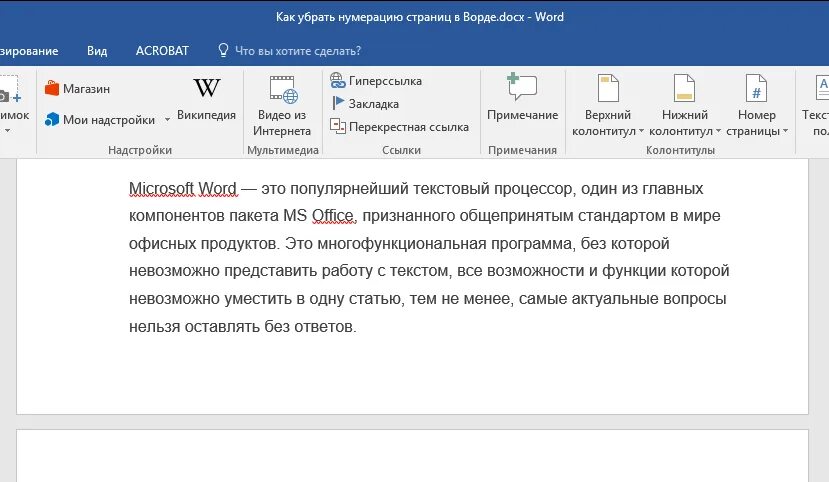Click the 'Что вы хотите сделать?' search box
Viewport: 829px width, 482px height.
pyautogui.click(x=298, y=51)
